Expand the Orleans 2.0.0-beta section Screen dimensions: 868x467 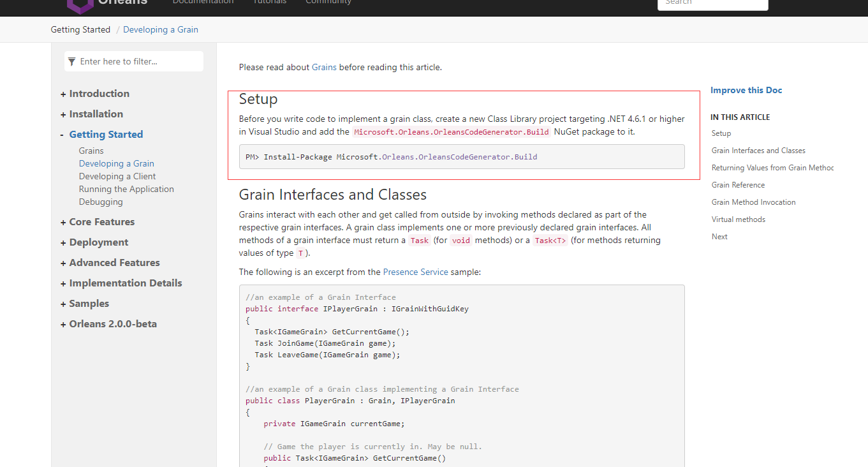63,323
